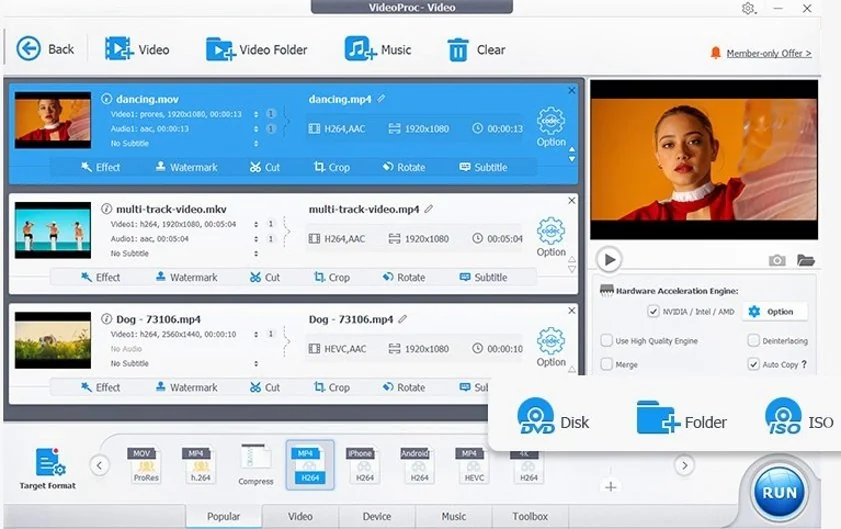841x529 pixels.
Task: Select the highlighted MP4 H264 preset
Action: pyautogui.click(x=310, y=465)
